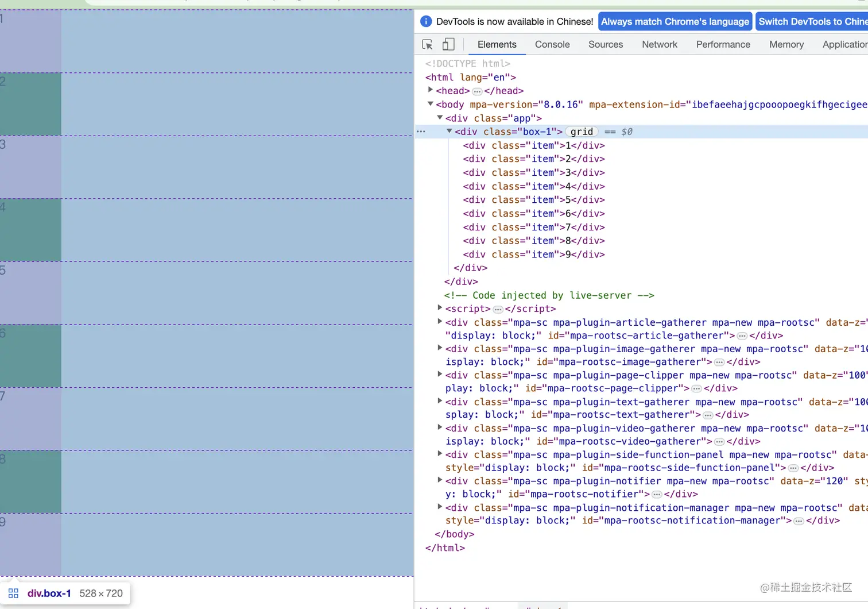Viewport: 868px width, 609px height.
Task: Click ellipsis in notifier div row
Action: click(x=657, y=495)
